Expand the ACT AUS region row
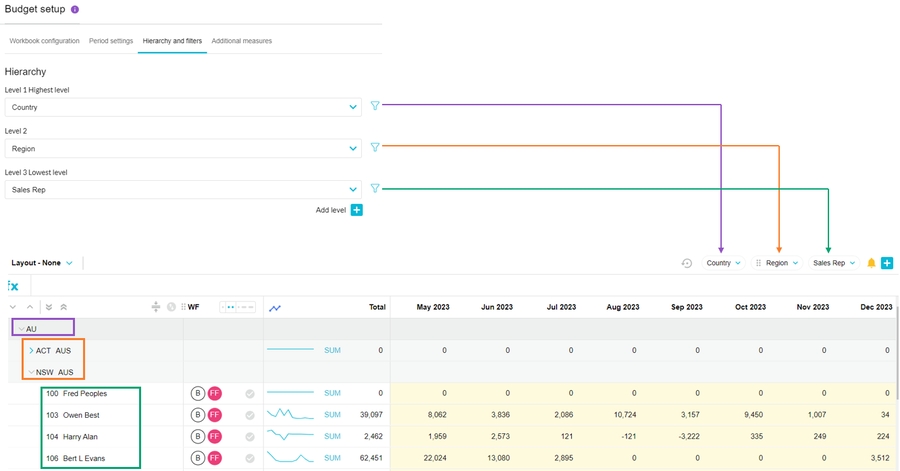This screenshot has width=900, height=471. pos(31,351)
